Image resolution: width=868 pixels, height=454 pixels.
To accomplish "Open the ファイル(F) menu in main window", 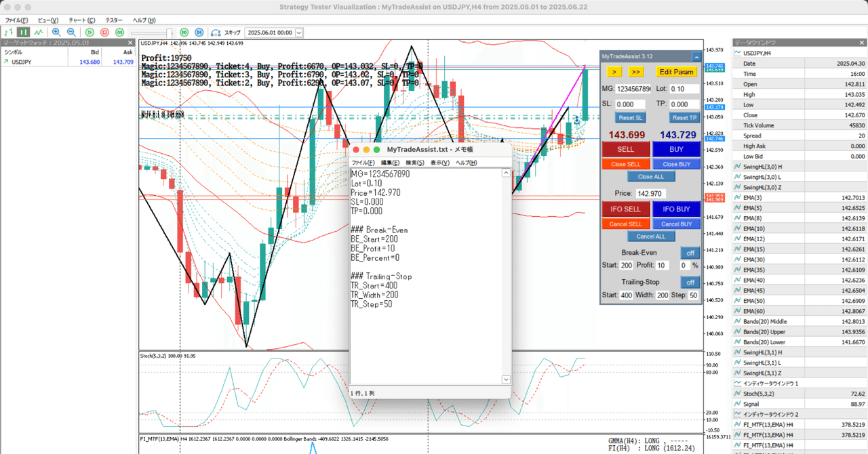I will click(x=16, y=20).
